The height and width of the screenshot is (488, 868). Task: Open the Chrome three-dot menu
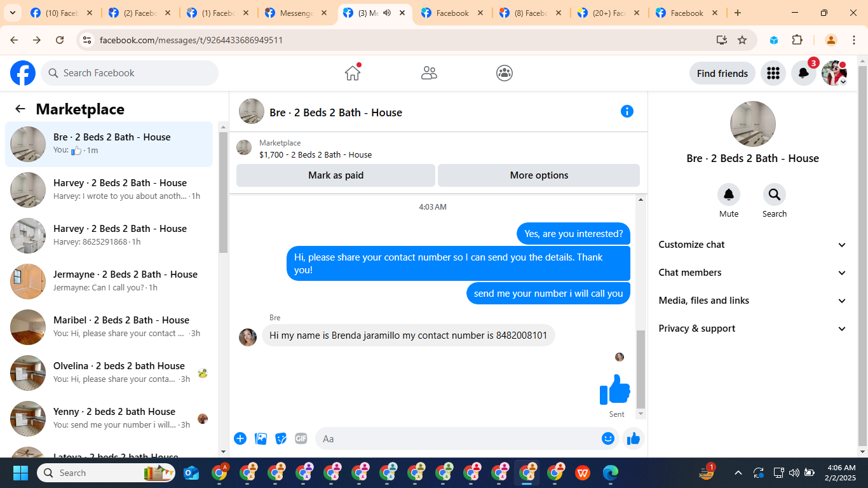[854, 40]
